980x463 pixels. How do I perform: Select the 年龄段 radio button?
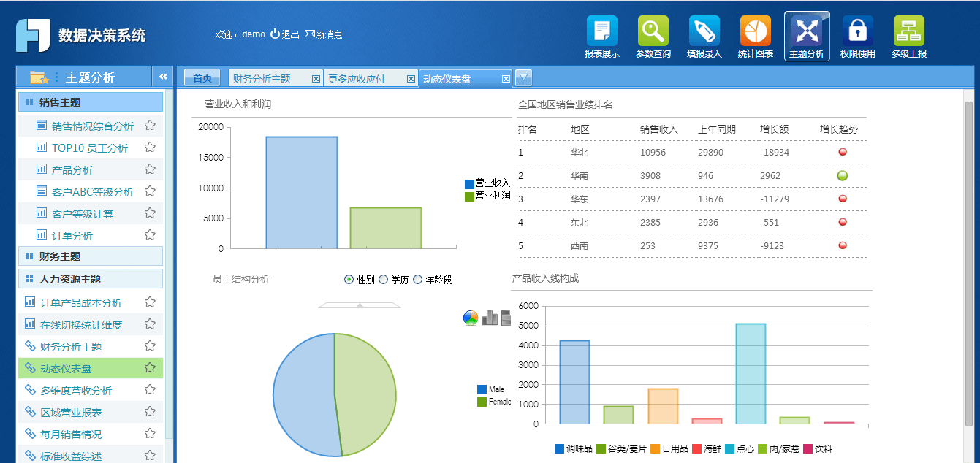[418, 280]
